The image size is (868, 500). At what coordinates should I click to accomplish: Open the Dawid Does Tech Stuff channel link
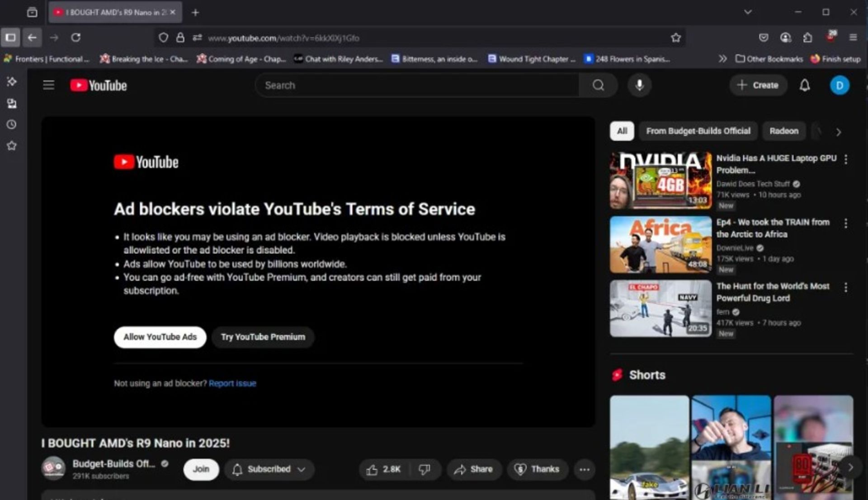[x=753, y=184]
